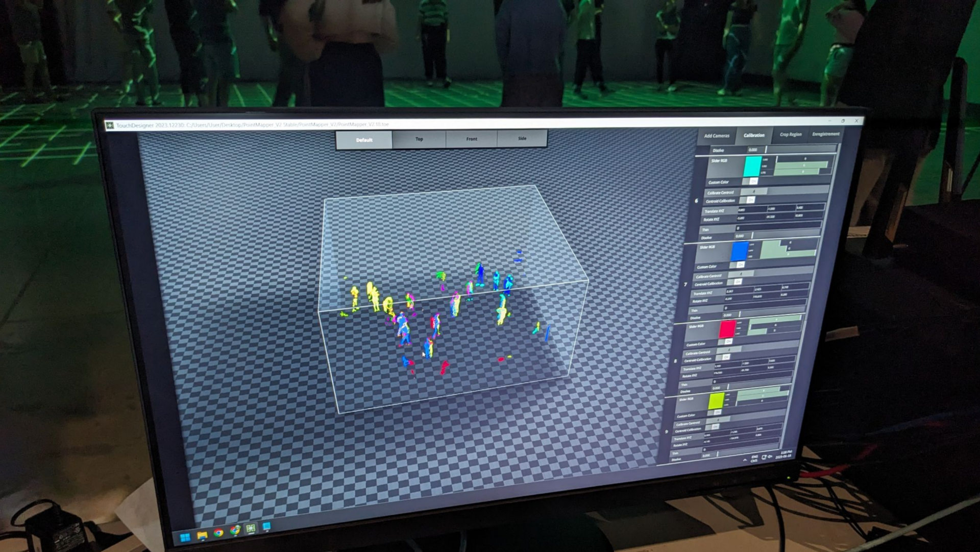Viewport: 980px width, 552px height.
Task: Click the TouchDesigner taskbar icon
Action: click(251, 529)
